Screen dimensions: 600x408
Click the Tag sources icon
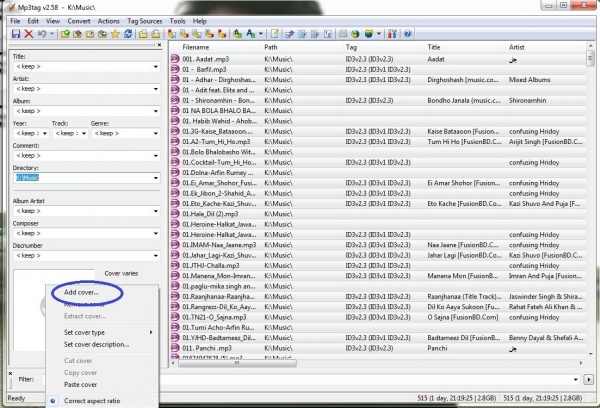(x=368, y=34)
